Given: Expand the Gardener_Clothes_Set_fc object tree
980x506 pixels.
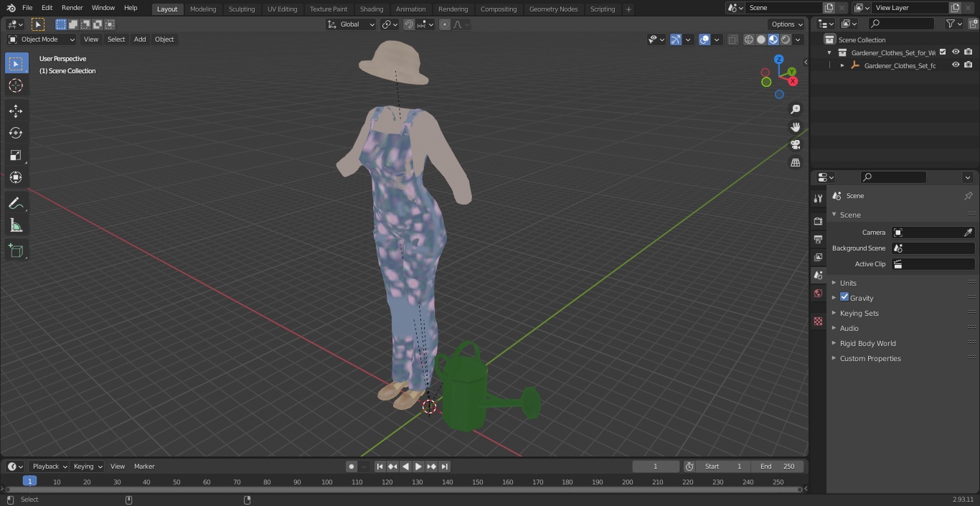Looking at the screenshot, I should tap(843, 65).
